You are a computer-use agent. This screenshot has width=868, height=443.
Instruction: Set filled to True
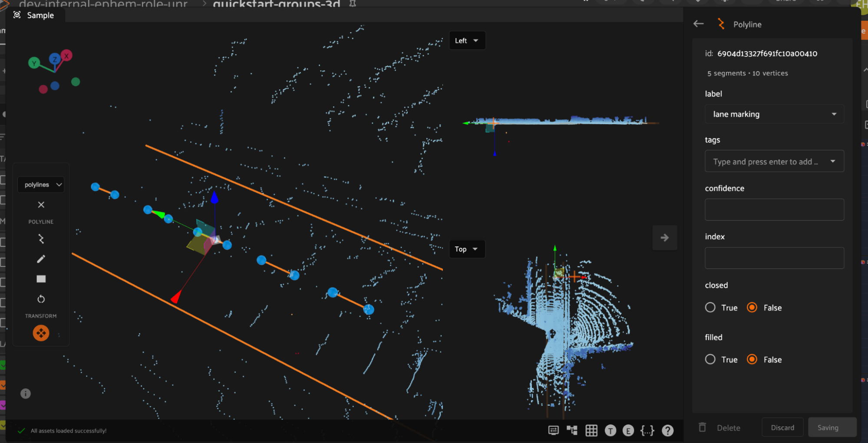(x=710, y=360)
